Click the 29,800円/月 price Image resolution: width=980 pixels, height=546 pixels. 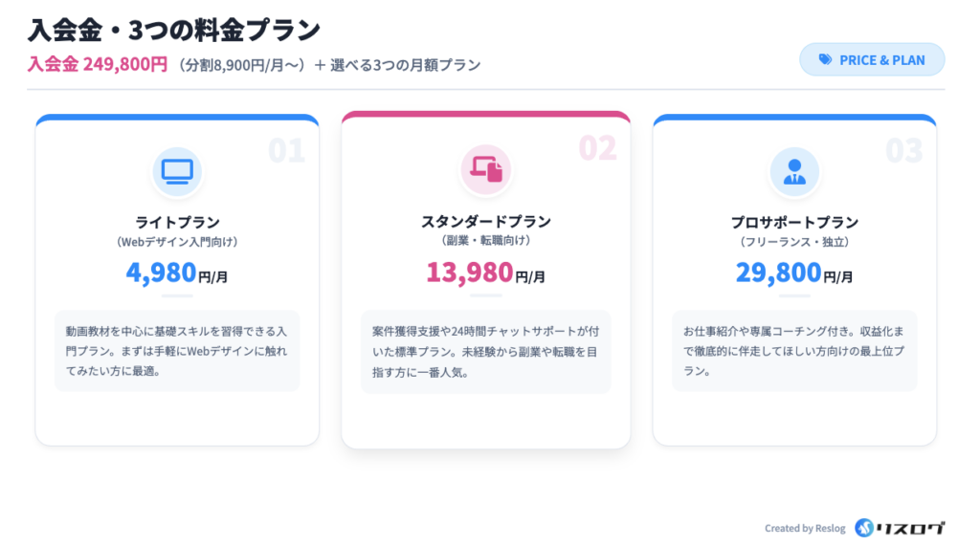(x=794, y=273)
